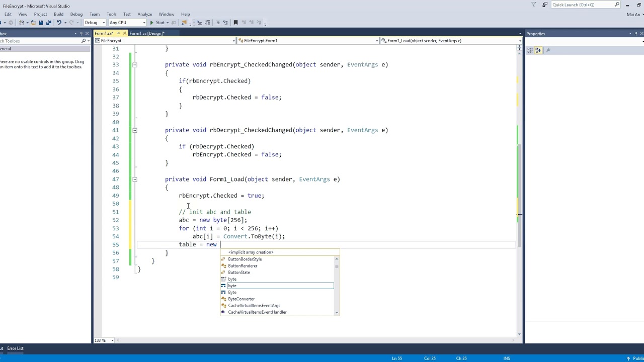Screen dimensions: 644x362
Task: Click the Property Pages wrench icon
Action: (x=548, y=50)
